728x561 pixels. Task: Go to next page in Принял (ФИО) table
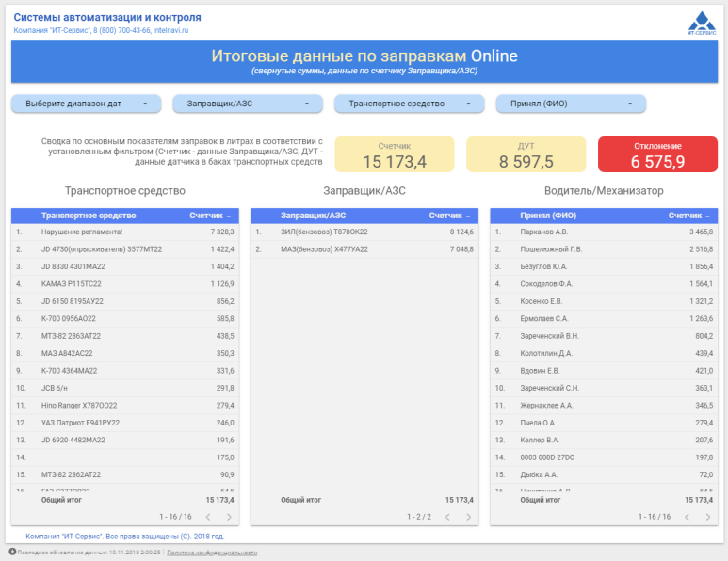708,517
